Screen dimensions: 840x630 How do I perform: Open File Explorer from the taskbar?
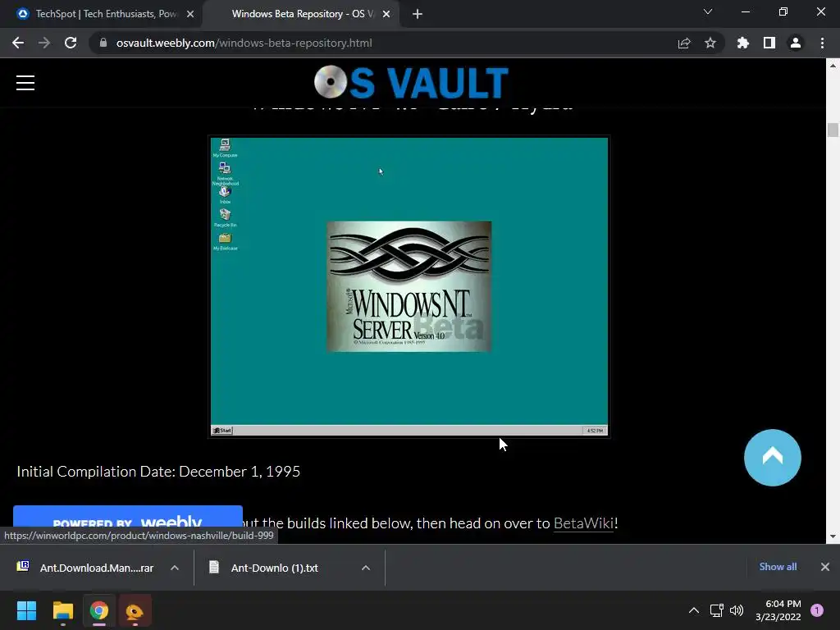[62, 610]
